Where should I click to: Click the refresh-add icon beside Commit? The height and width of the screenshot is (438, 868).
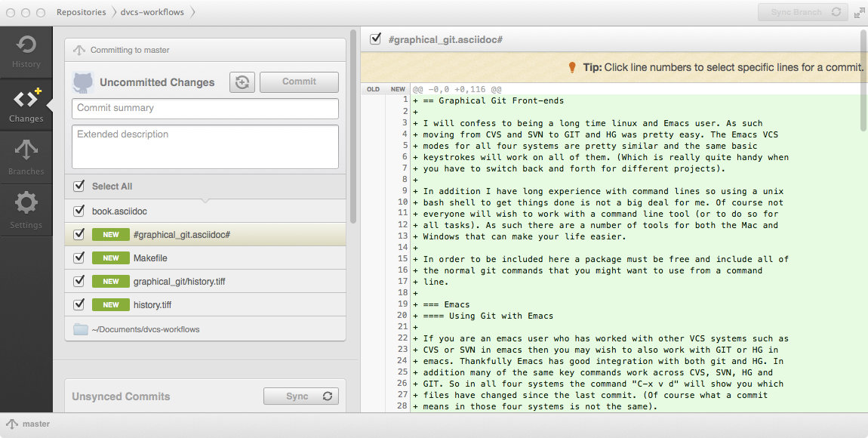pos(242,82)
